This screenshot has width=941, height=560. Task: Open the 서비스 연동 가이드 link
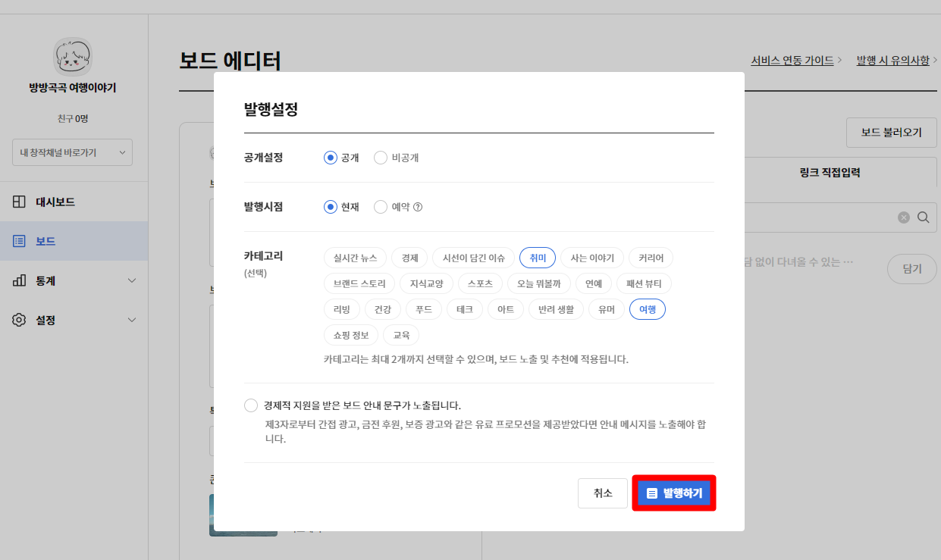791,60
